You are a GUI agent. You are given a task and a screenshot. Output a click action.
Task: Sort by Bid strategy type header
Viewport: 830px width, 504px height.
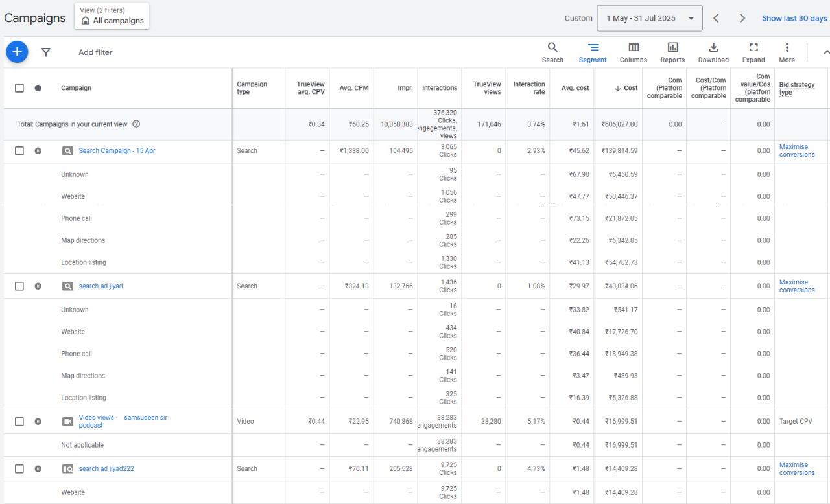click(797, 88)
